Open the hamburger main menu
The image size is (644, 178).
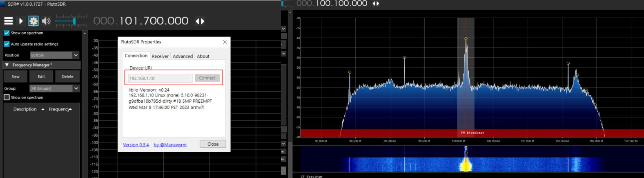pyautogui.click(x=8, y=21)
